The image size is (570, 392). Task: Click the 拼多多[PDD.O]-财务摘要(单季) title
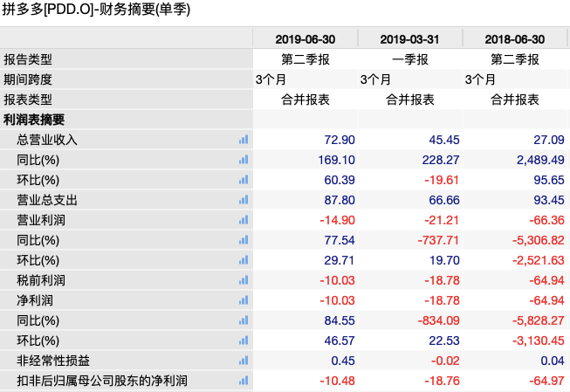[96, 10]
